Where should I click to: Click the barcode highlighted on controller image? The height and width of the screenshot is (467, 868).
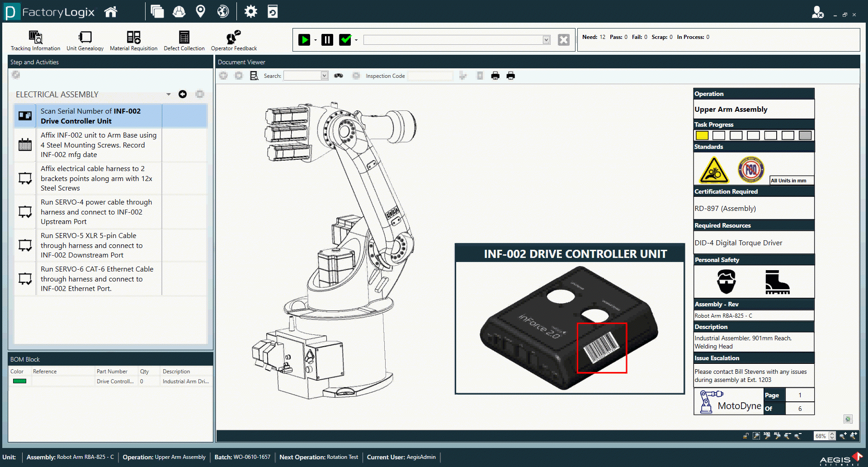[x=602, y=348]
